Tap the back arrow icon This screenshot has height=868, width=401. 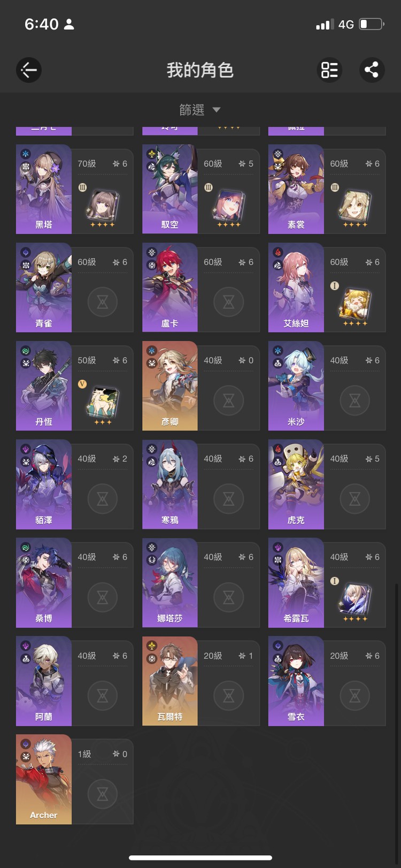[x=29, y=70]
